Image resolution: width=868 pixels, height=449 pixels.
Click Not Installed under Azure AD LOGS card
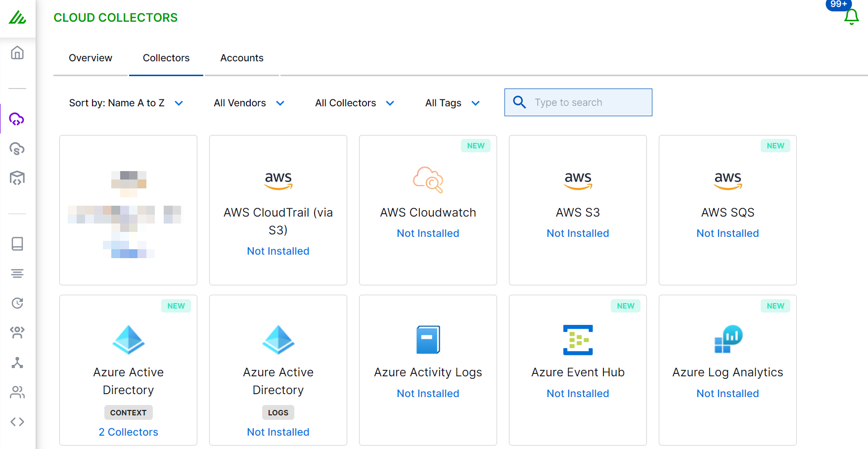pyautogui.click(x=278, y=432)
